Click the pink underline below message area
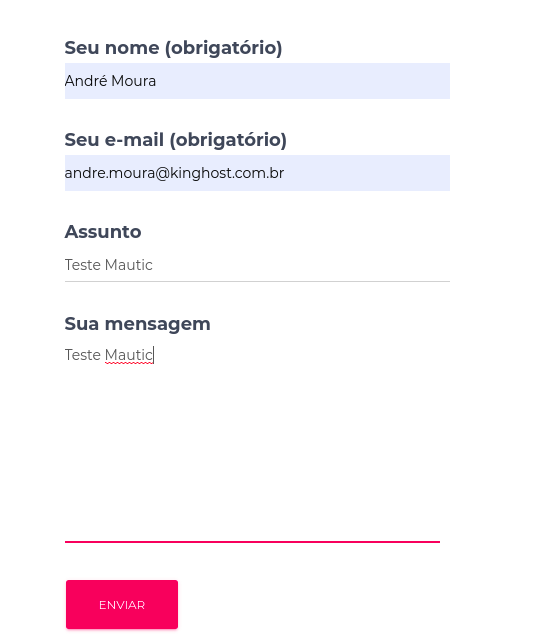 point(252,542)
